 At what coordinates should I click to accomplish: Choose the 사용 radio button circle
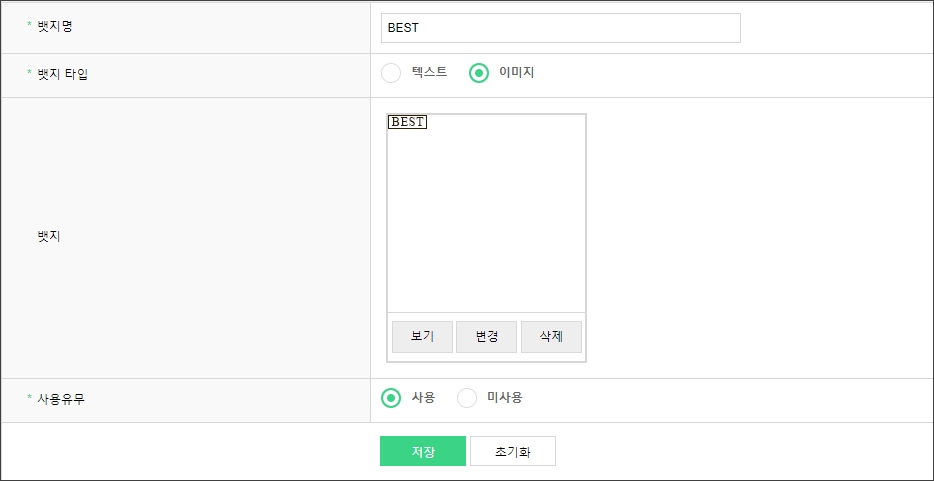coord(391,398)
